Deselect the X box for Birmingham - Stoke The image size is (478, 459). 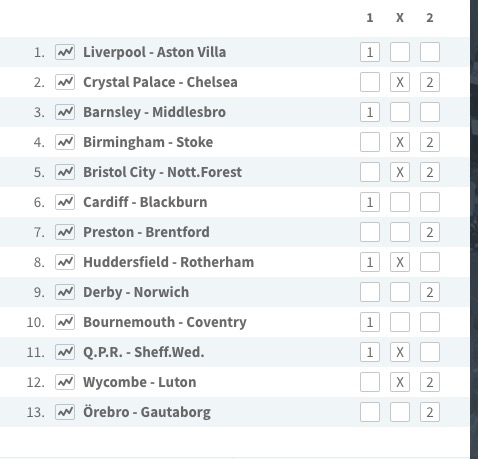click(400, 142)
